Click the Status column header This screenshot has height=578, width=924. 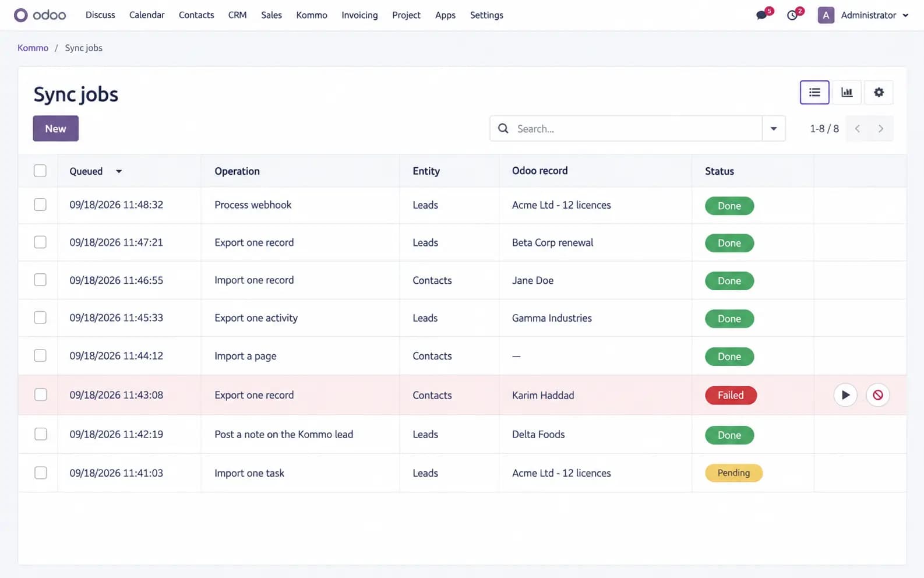click(x=720, y=171)
